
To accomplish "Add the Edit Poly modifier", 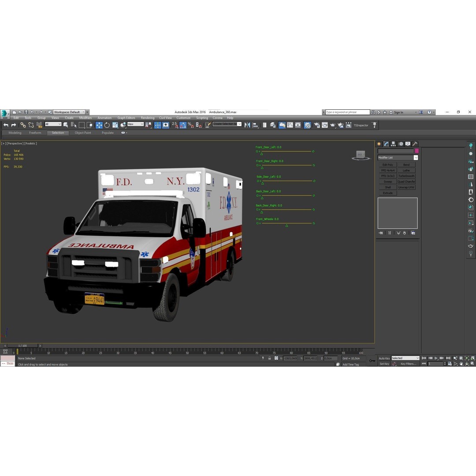I will [x=388, y=165].
